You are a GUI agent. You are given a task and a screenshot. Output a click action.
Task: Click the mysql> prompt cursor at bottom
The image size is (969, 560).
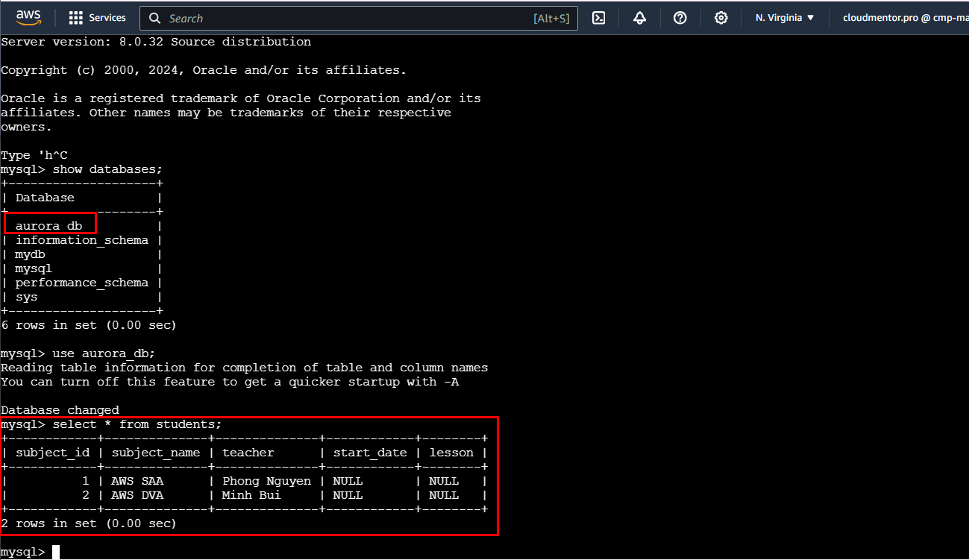point(55,552)
